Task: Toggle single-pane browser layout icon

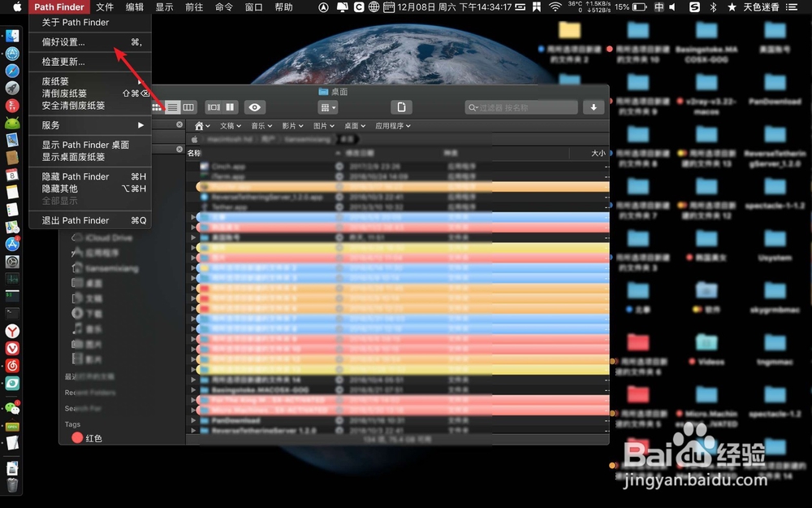Action: (x=214, y=107)
